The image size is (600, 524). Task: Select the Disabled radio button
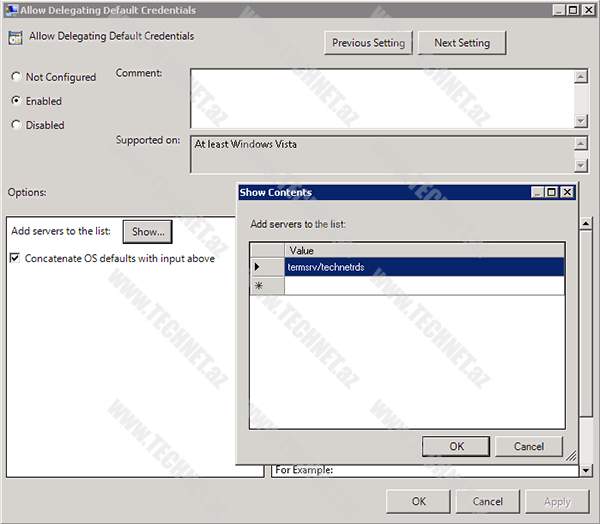16,125
